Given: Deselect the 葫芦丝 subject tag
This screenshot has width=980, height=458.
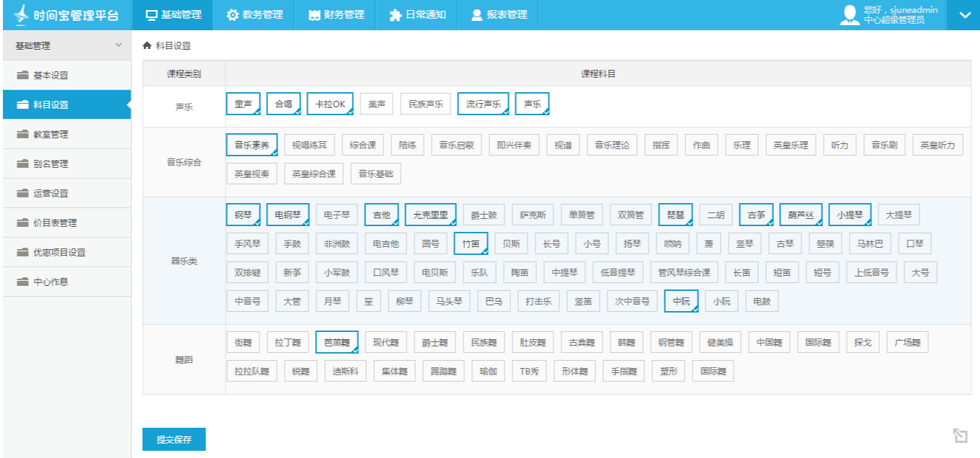Looking at the screenshot, I should click(x=801, y=215).
